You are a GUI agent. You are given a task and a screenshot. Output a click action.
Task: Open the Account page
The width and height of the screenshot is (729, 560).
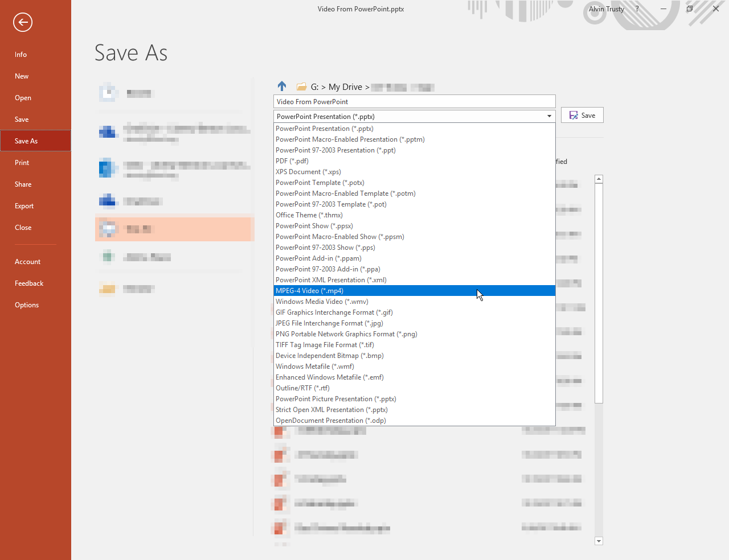coord(35,262)
